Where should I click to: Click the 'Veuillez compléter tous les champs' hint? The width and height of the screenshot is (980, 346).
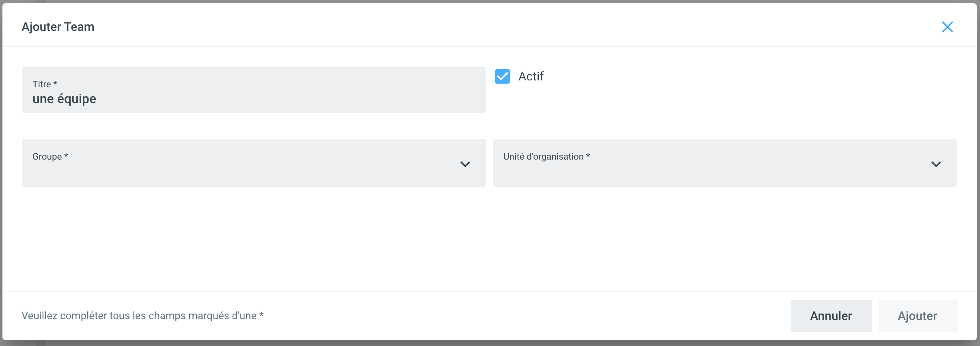(139, 316)
